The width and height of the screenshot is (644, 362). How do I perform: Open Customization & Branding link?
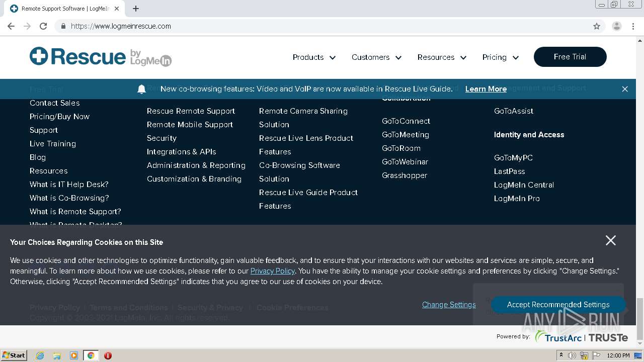pyautogui.click(x=194, y=179)
